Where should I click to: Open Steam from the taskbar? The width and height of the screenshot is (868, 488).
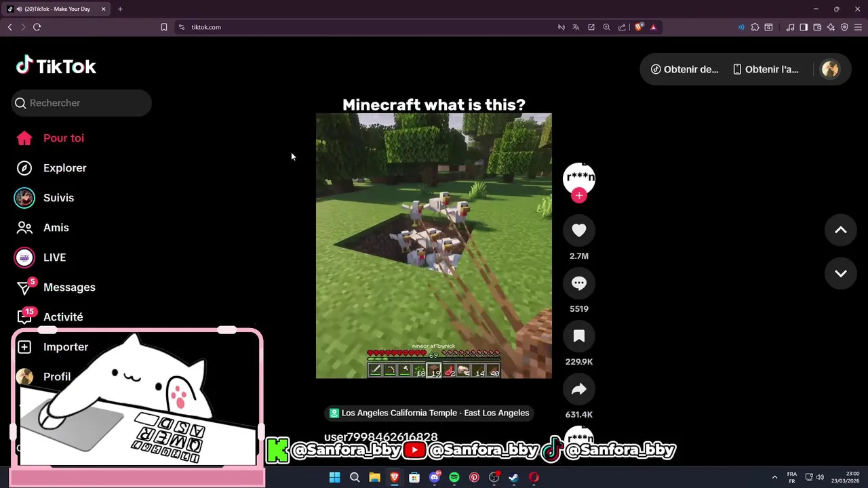coord(514,477)
